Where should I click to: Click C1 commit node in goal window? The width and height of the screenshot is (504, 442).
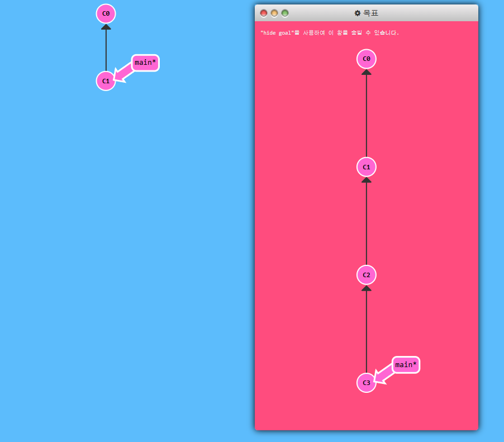[x=367, y=167]
